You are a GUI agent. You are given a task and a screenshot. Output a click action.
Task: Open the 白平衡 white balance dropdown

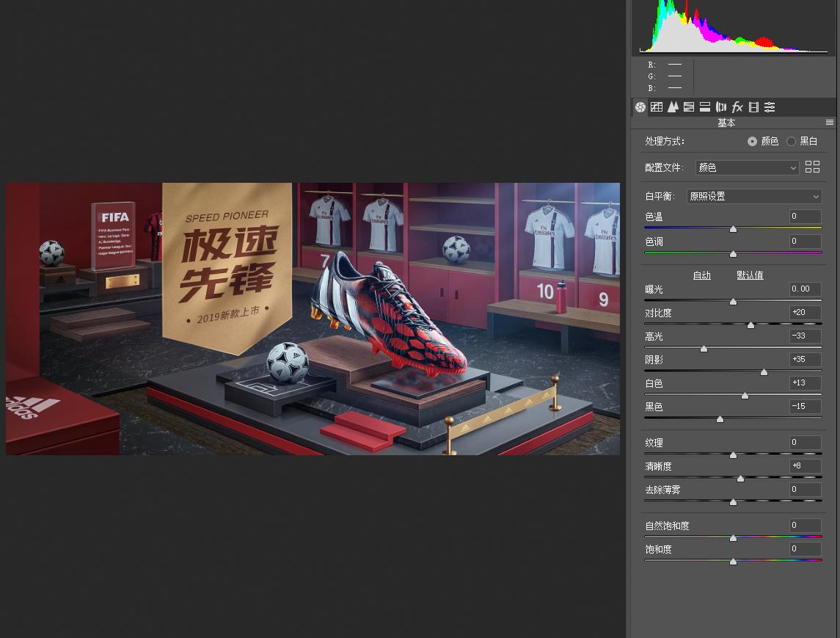pyautogui.click(x=754, y=196)
